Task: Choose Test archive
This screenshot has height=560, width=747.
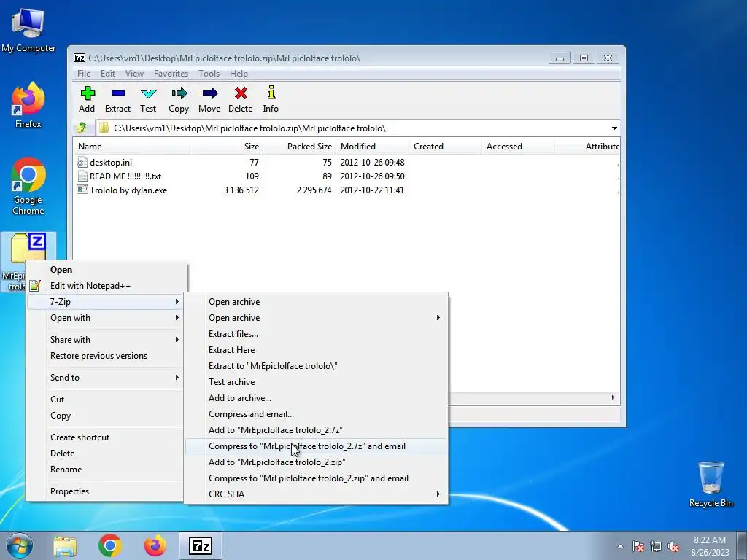Action: 316,382
